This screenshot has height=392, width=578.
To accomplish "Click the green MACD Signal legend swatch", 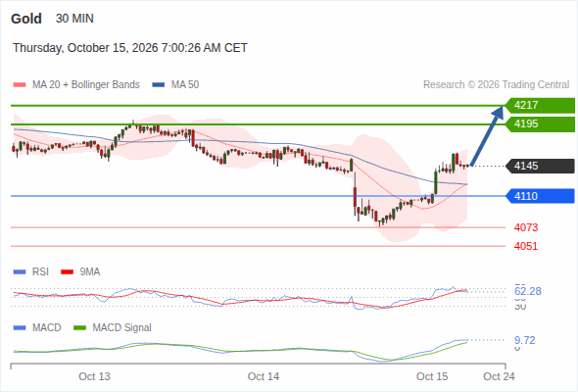I will click(x=79, y=328).
